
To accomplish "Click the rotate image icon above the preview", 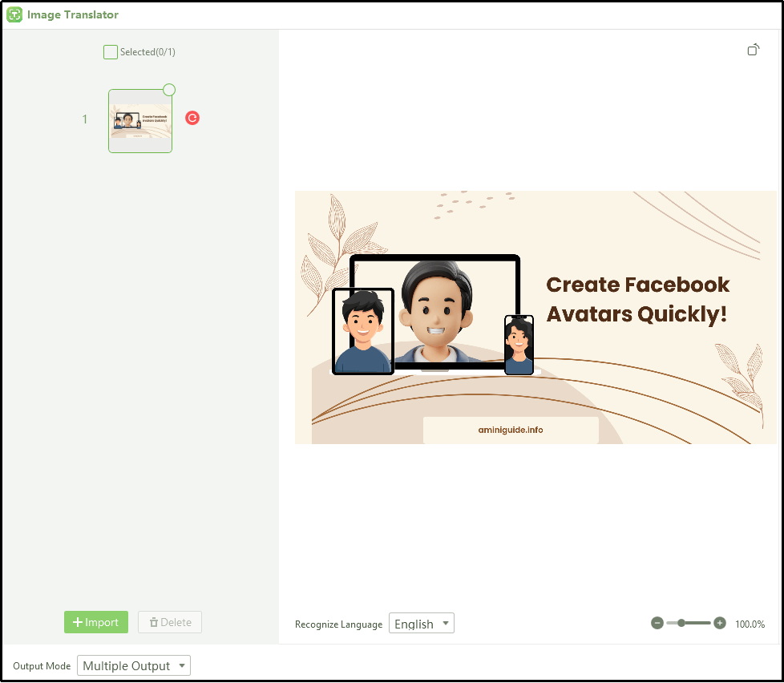I will click(753, 49).
